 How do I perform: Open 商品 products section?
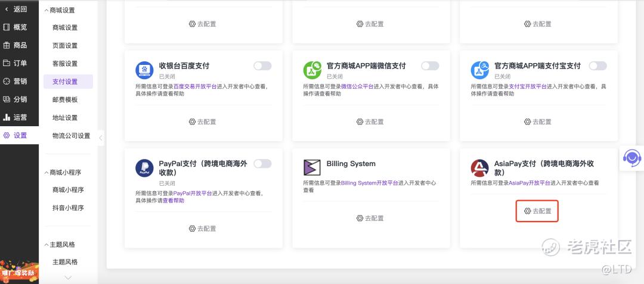point(19,45)
